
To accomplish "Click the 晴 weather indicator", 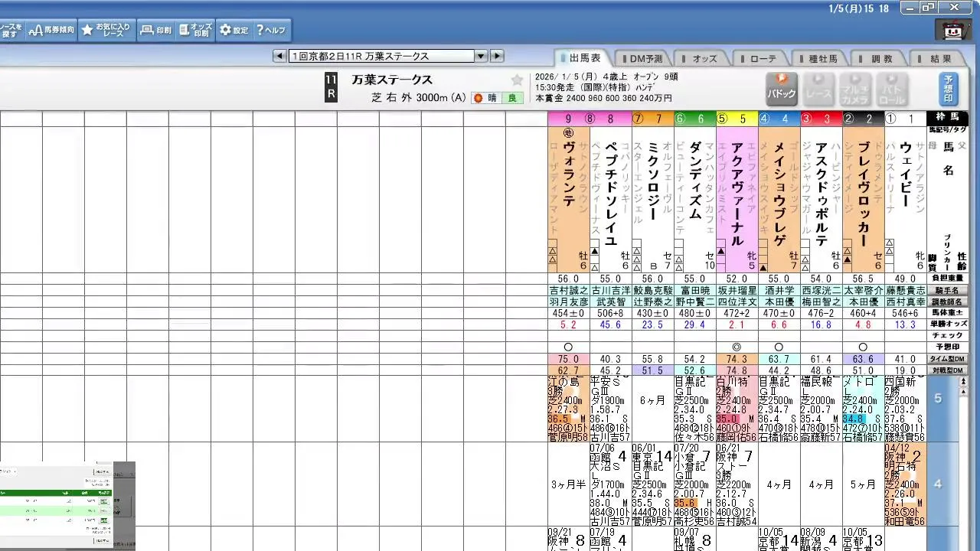I will (487, 98).
